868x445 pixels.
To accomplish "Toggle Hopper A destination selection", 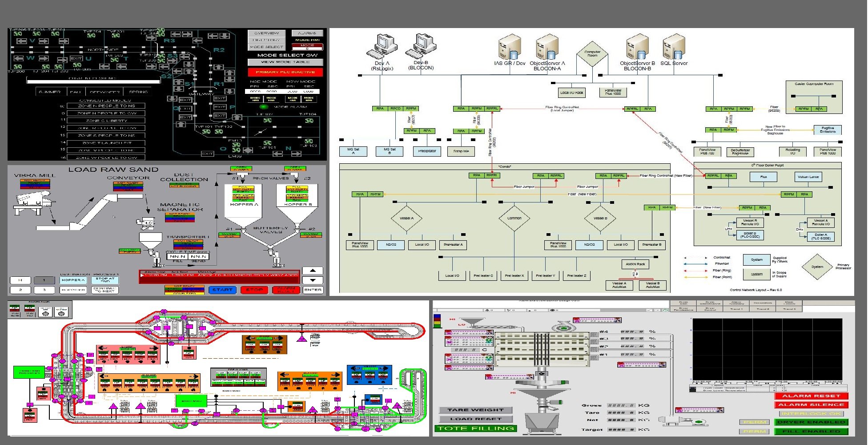I will pos(73,280).
